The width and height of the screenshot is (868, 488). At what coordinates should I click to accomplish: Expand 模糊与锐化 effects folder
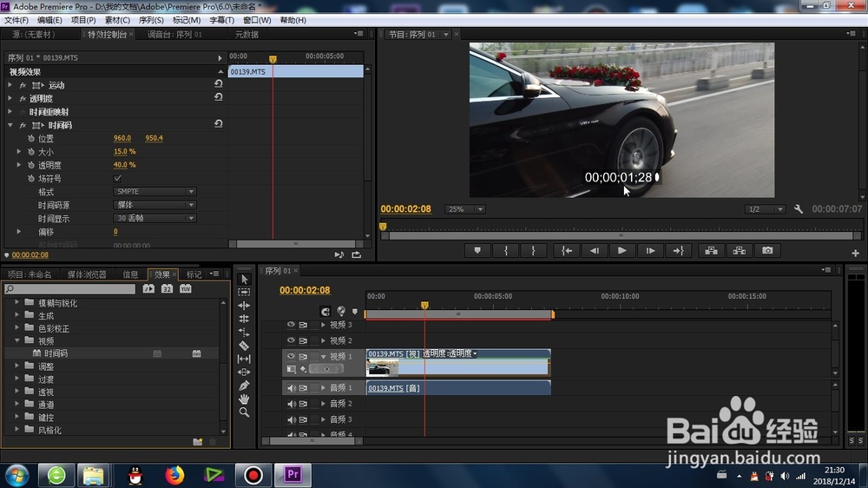tap(16, 302)
